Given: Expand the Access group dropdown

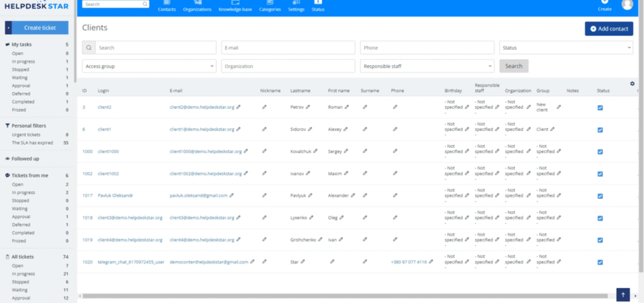Looking at the screenshot, I should pyautogui.click(x=149, y=66).
